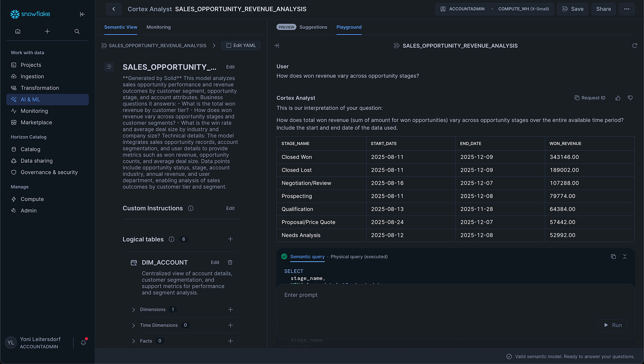Delete the DIM_ACCOUNT table
The width and height of the screenshot is (644, 364).
[x=230, y=262]
